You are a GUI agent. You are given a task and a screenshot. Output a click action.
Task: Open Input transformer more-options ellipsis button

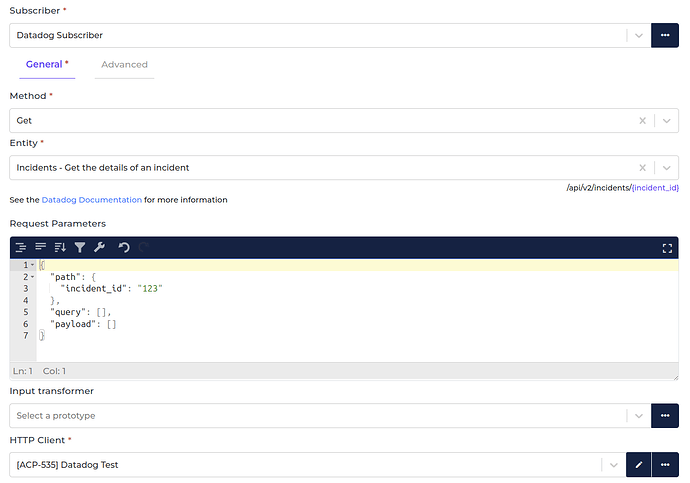coord(665,416)
